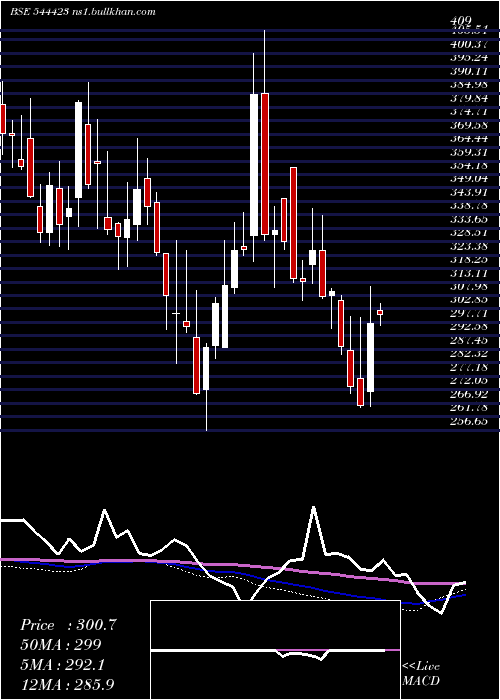Screen dimensions: 500x700
Task: Click the tallest red candlestick body
Action: click(265, 164)
